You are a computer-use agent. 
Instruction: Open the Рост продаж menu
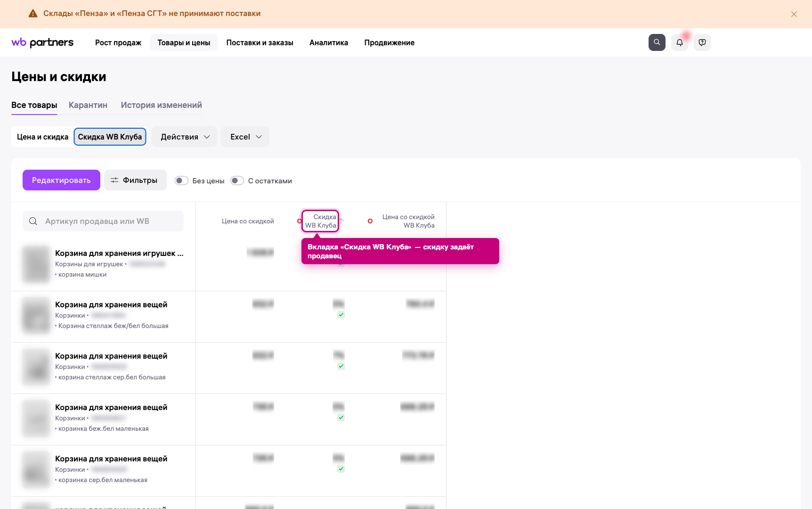[x=118, y=42]
